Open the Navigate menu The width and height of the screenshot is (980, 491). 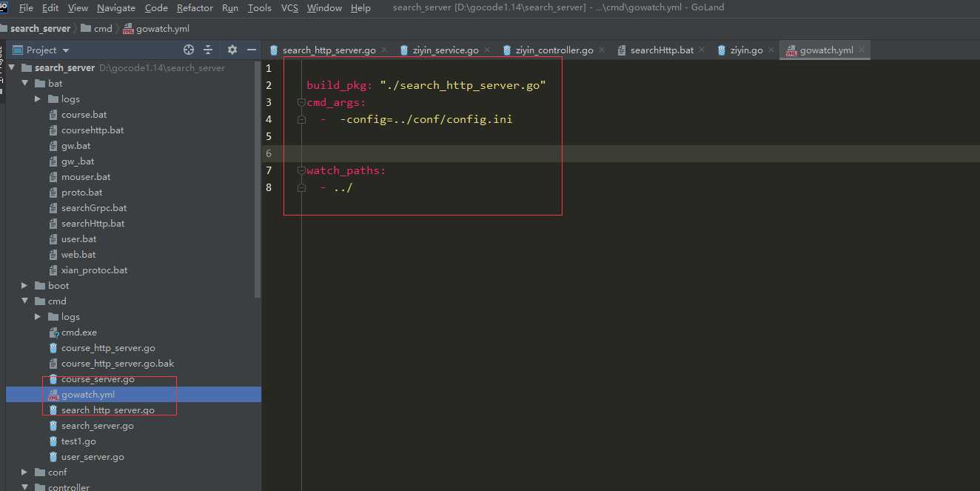(x=116, y=7)
